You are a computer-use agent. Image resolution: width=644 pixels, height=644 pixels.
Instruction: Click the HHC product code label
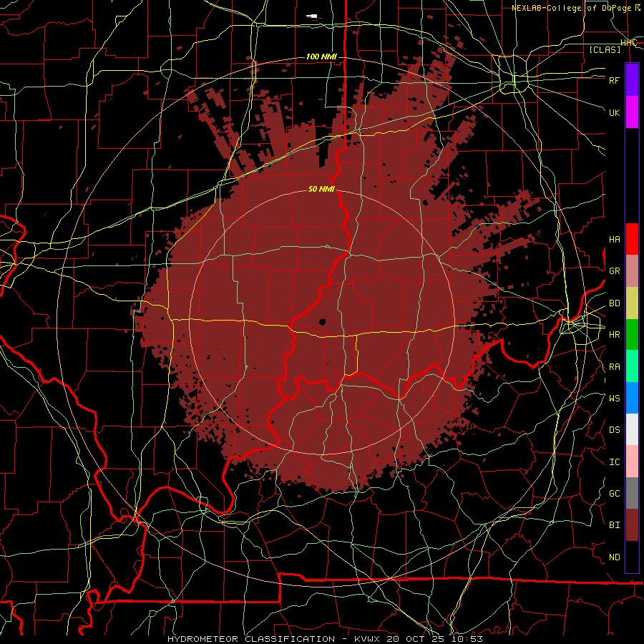[628, 43]
